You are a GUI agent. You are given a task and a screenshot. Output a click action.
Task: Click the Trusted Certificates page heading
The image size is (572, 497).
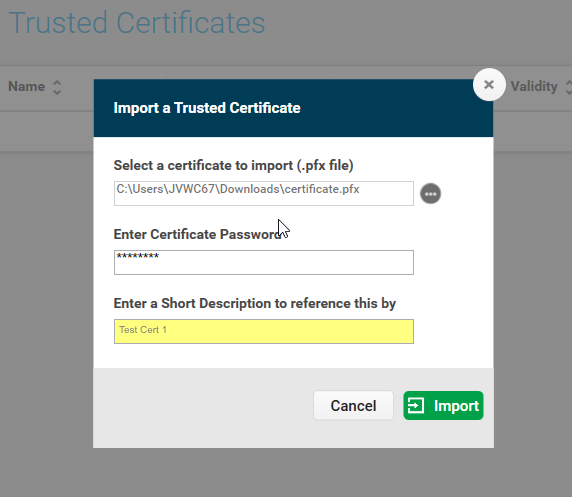[137, 23]
